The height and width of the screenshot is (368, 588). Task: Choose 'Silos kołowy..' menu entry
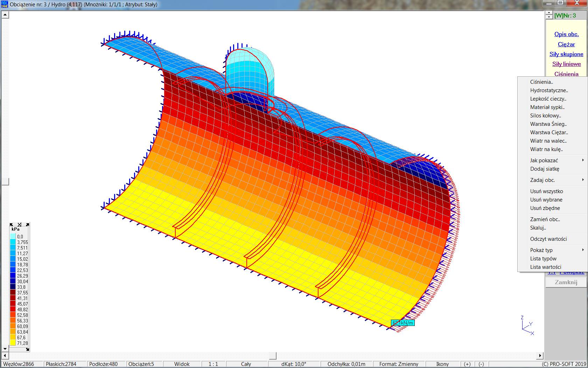tap(545, 115)
